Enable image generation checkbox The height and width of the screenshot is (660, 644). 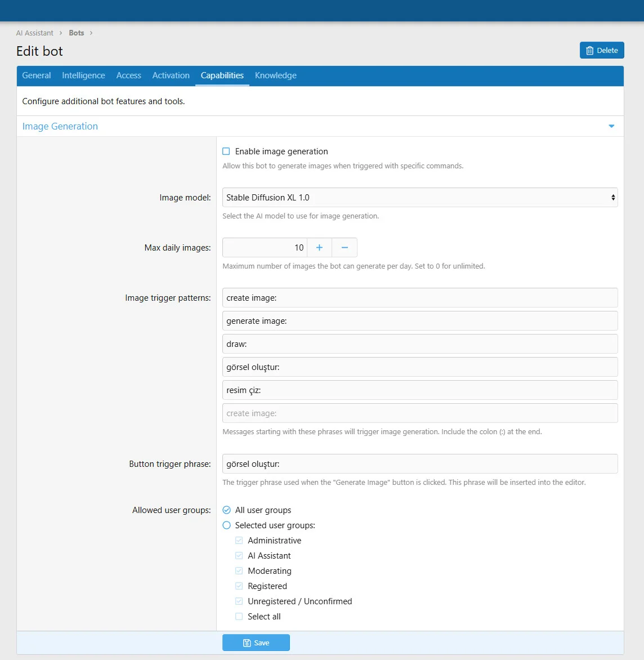[226, 151]
